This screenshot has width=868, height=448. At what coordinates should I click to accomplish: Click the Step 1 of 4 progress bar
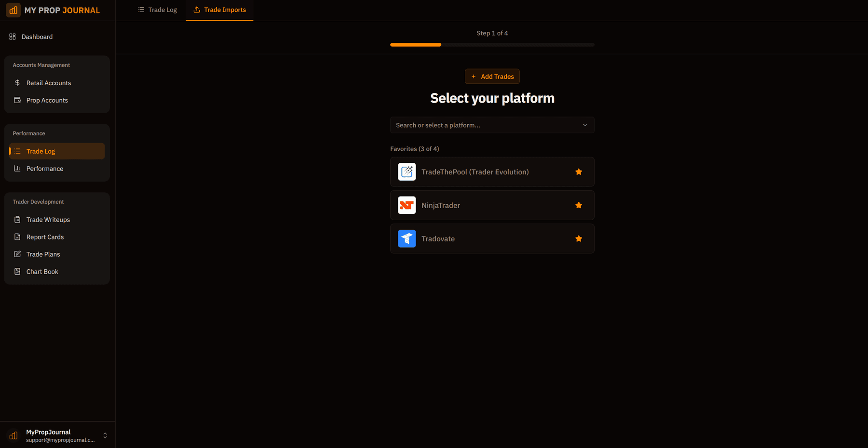[492, 45]
